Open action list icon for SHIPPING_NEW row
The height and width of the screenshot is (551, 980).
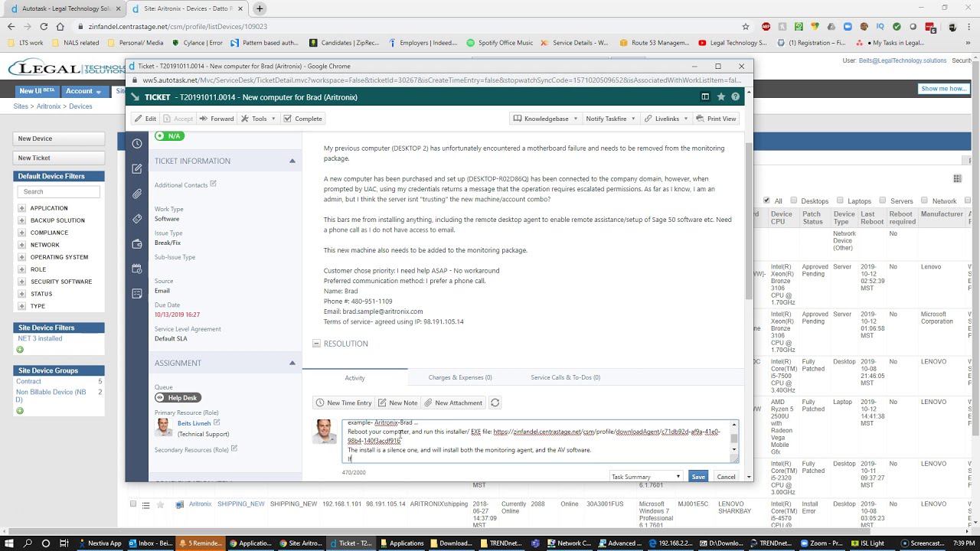pyautogui.click(x=145, y=504)
